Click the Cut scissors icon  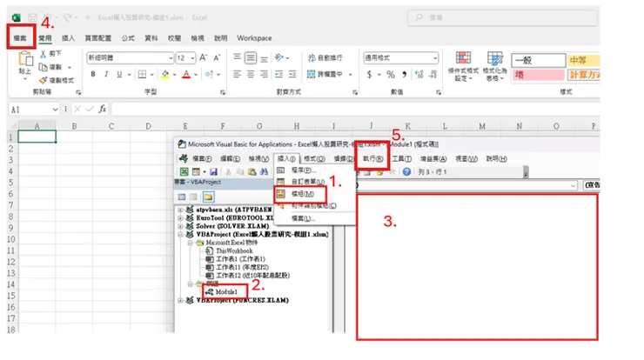(x=43, y=54)
